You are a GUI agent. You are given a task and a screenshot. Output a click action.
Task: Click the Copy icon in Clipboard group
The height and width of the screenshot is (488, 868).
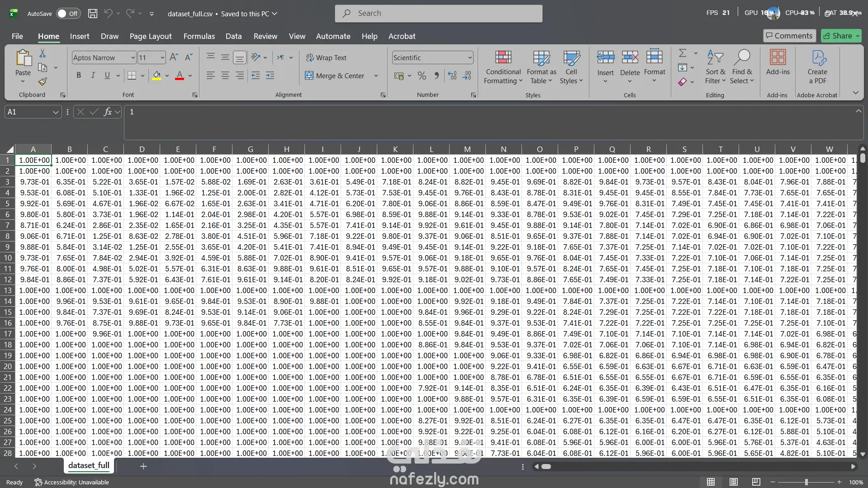click(43, 68)
